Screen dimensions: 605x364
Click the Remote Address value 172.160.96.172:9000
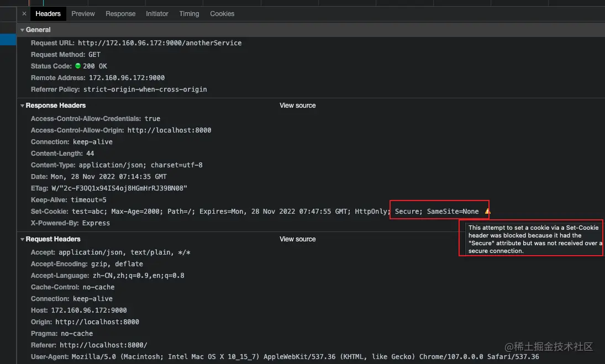coord(127,78)
